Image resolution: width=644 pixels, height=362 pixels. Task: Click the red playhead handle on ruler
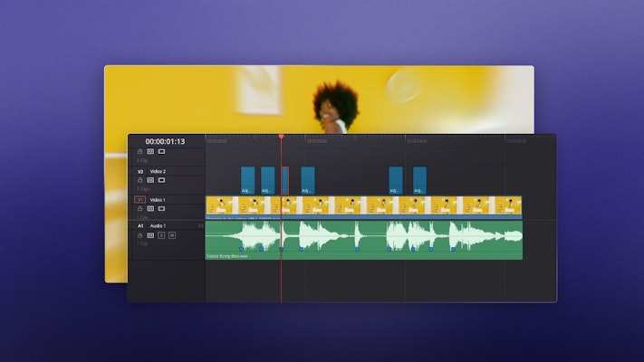click(281, 137)
